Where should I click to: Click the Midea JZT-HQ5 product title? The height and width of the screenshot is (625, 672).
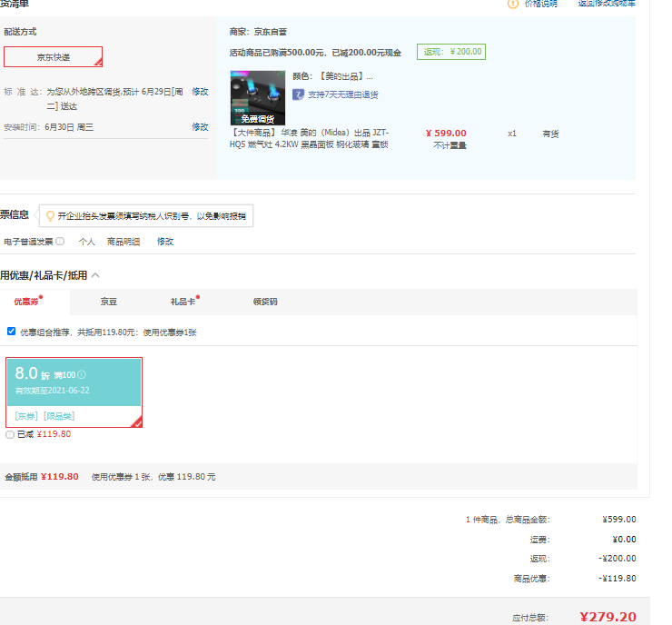coord(309,138)
